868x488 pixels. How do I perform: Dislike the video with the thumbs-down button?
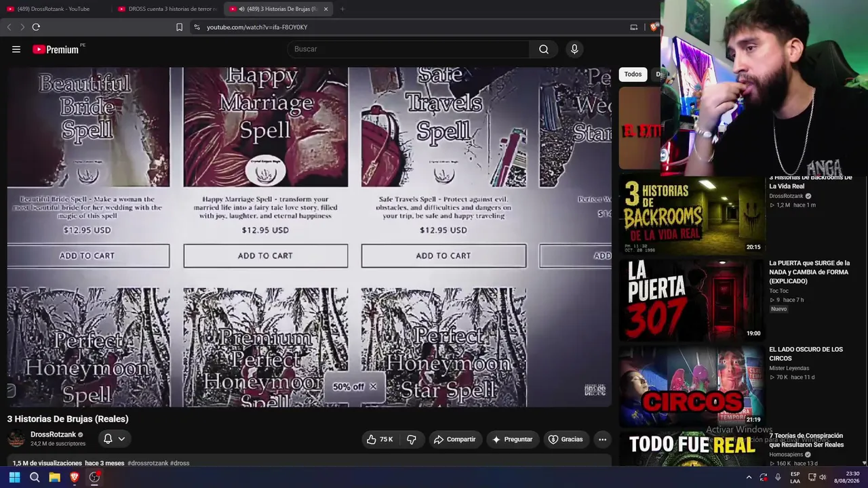[412, 439]
